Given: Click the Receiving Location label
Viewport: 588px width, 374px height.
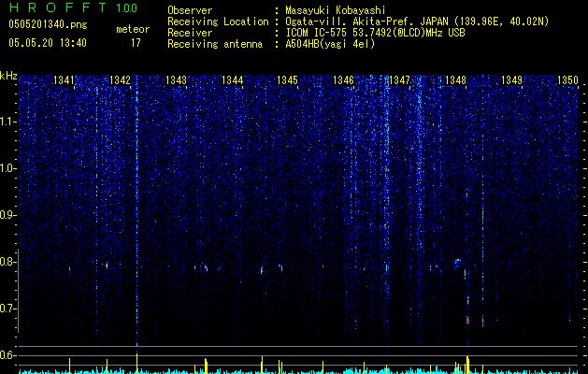Looking at the screenshot, I should [218, 22].
